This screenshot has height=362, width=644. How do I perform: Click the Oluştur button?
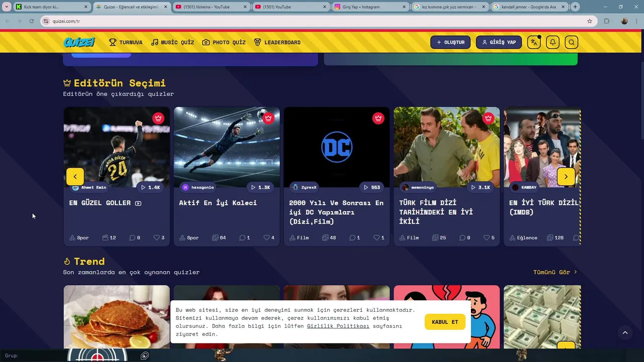click(450, 42)
